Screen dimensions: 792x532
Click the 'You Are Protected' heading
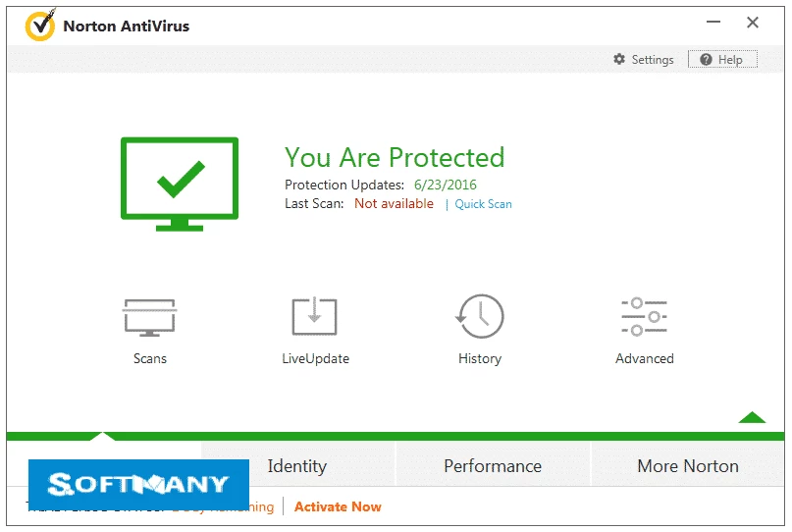(395, 157)
